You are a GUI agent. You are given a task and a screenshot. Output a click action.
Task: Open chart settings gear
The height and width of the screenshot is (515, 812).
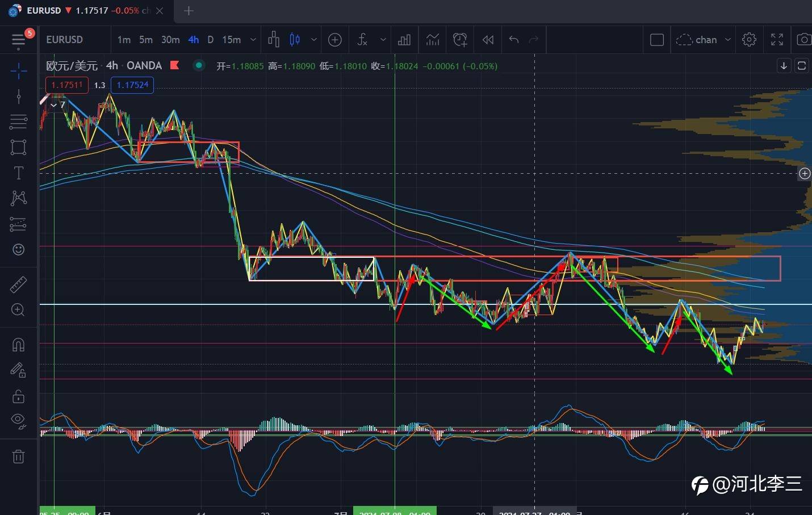[749, 40]
